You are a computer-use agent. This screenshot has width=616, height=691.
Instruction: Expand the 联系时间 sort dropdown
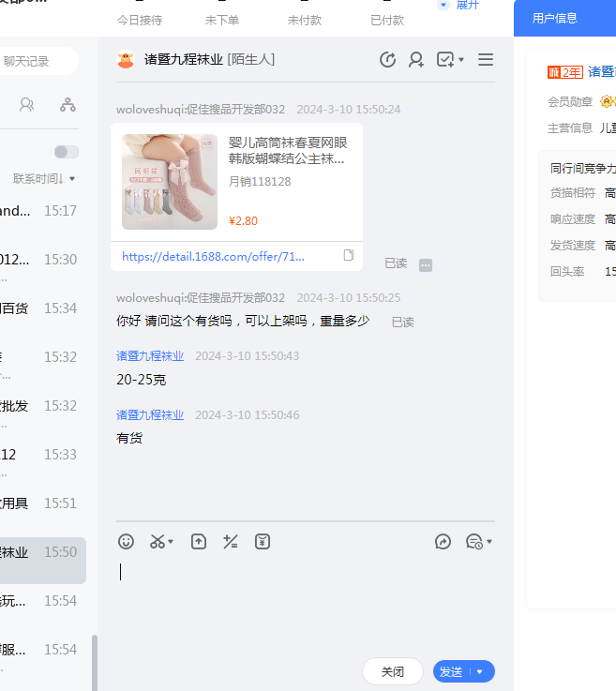point(44,178)
